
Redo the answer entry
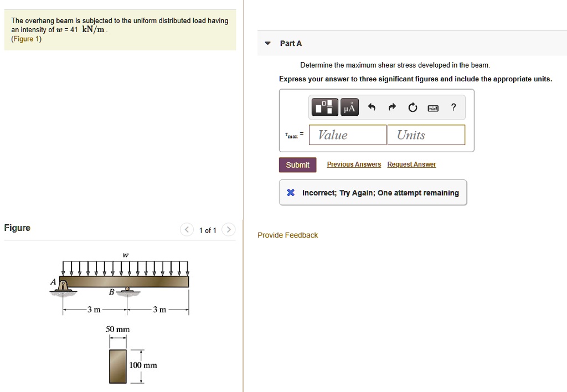point(391,107)
